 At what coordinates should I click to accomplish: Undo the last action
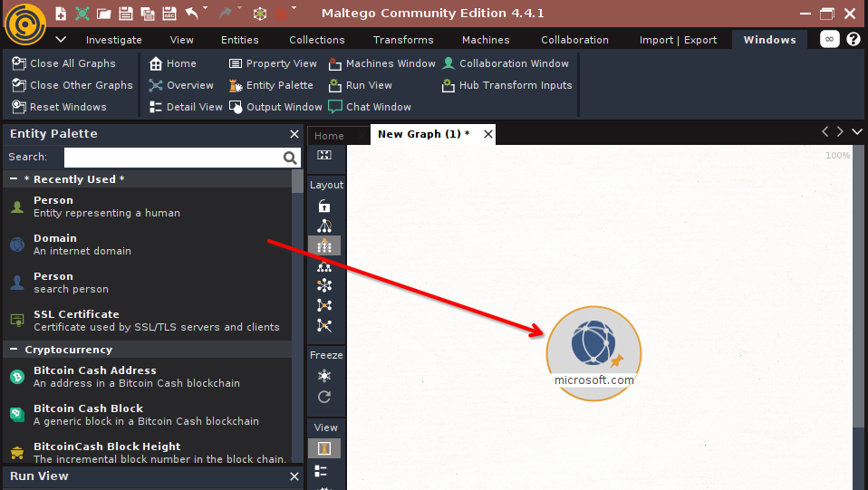tap(191, 13)
